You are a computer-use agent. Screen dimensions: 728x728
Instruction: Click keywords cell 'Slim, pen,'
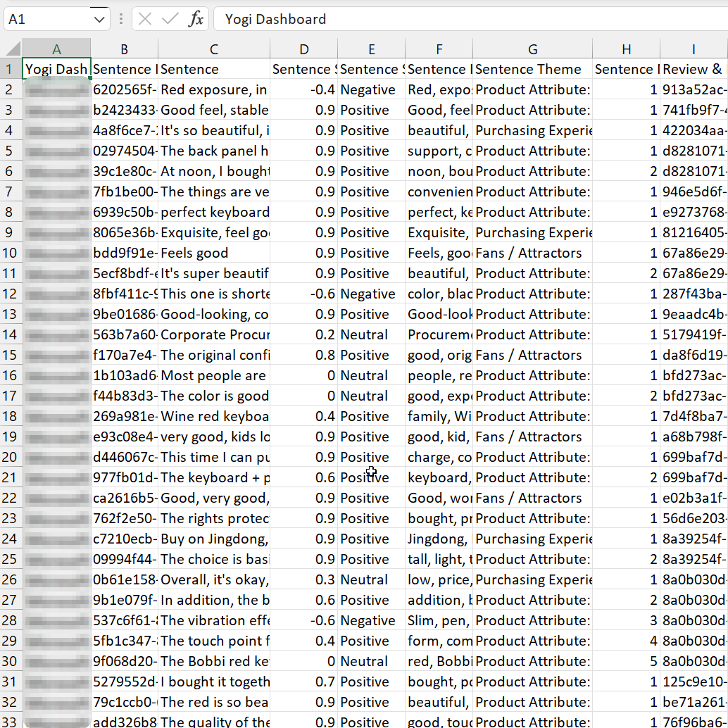(439, 620)
